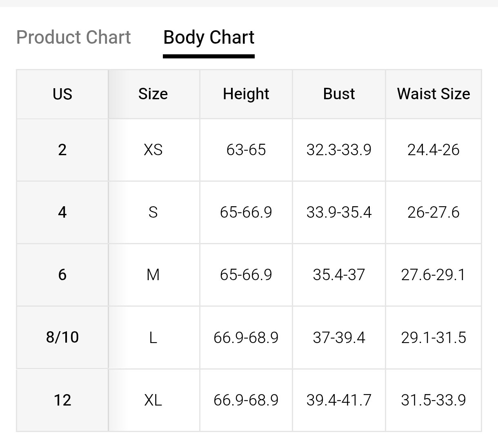Click the Bust column header
498x448 pixels.
click(339, 94)
